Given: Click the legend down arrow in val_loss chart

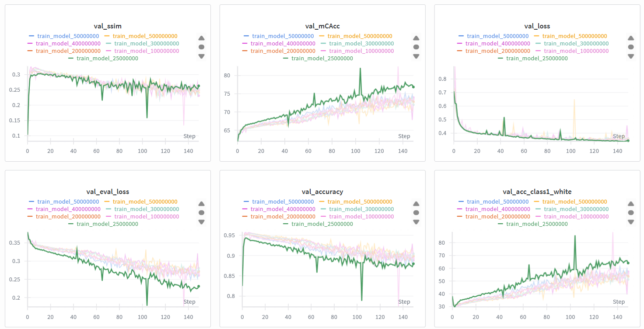Looking at the screenshot, I should 631,56.
